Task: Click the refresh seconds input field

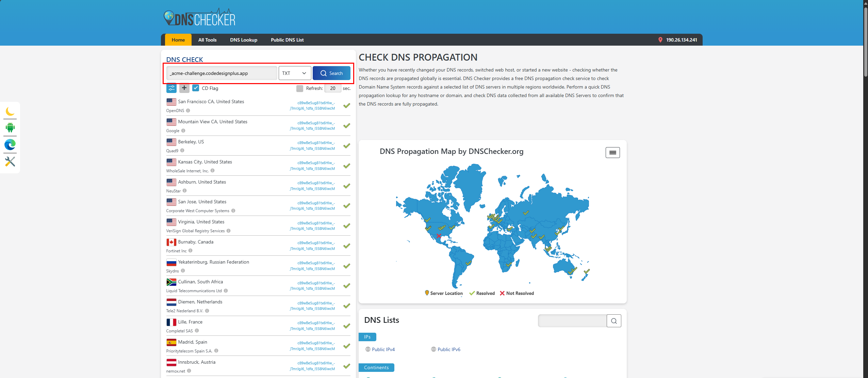Action: tap(332, 88)
